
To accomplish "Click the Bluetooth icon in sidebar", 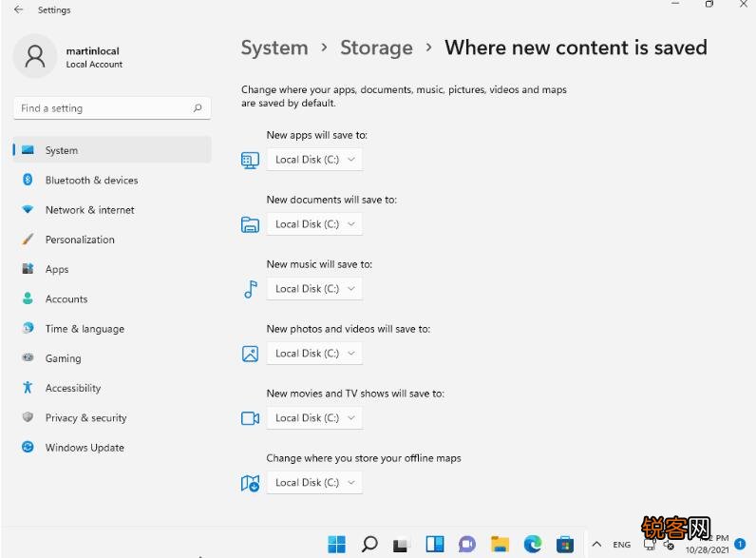I will (x=28, y=180).
